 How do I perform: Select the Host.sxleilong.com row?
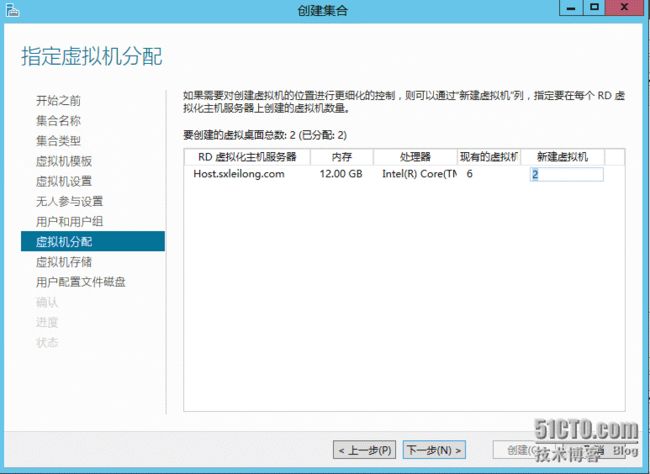coord(405,174)
